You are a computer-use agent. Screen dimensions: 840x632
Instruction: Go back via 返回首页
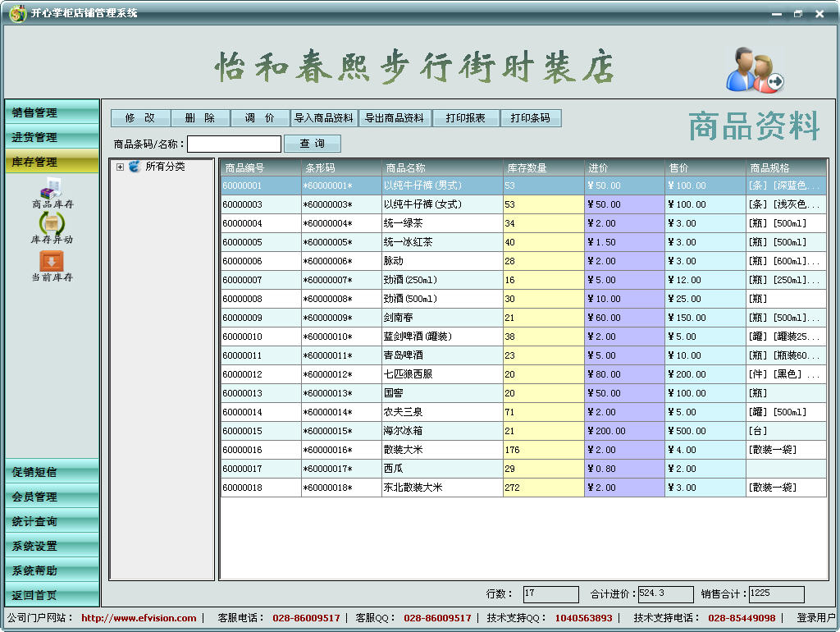click(52, 595)
